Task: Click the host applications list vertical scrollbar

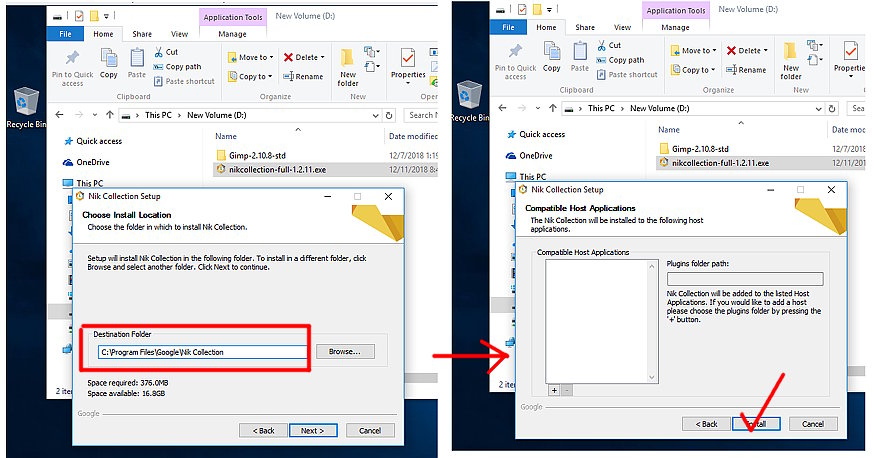Action: pyautogui.click(x=652, y=322)
